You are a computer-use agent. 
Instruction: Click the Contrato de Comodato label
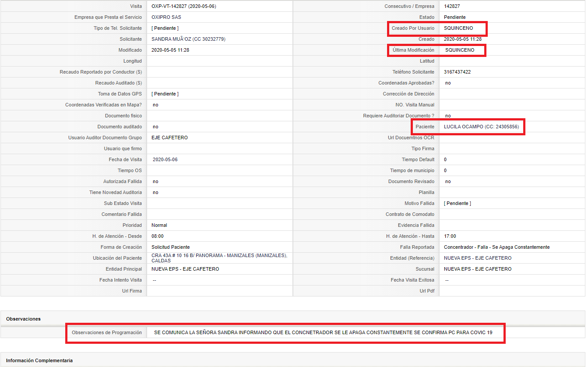pyautogui.click(x=410, y=214)
